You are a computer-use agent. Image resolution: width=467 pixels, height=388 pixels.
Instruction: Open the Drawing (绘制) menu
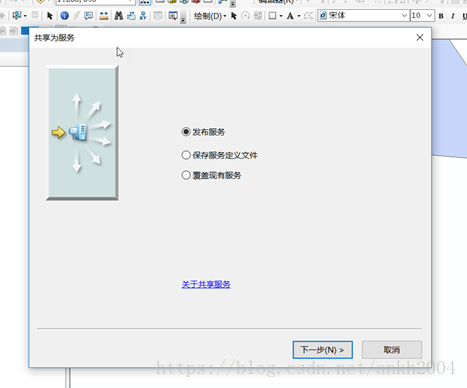click(x=210, y=16)
